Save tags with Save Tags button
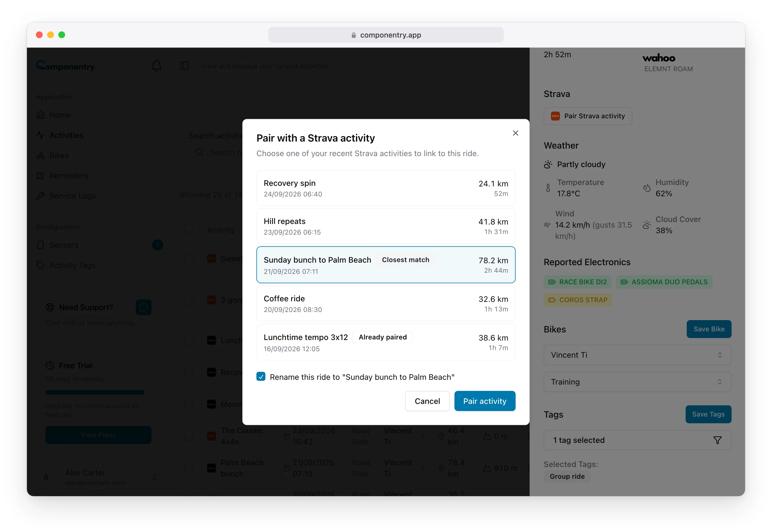This screenshot has width=772, height=532. 708,414
